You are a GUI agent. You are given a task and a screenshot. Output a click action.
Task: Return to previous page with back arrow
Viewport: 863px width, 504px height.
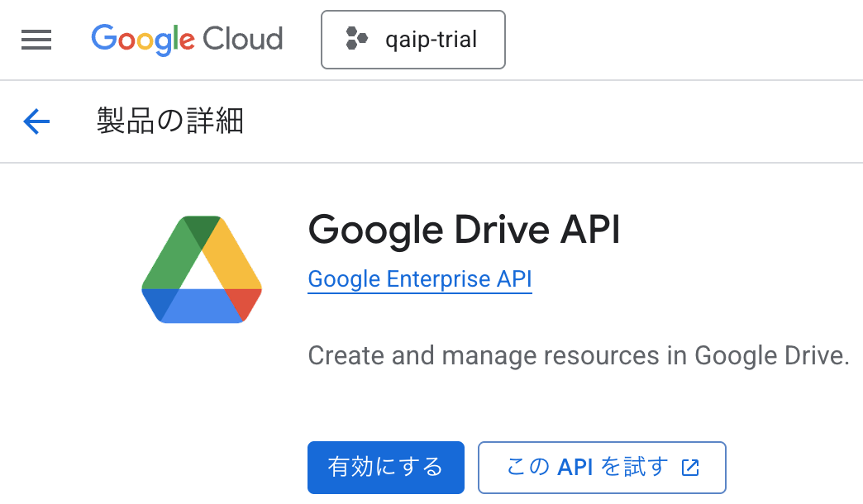click(x=36, y=121)
